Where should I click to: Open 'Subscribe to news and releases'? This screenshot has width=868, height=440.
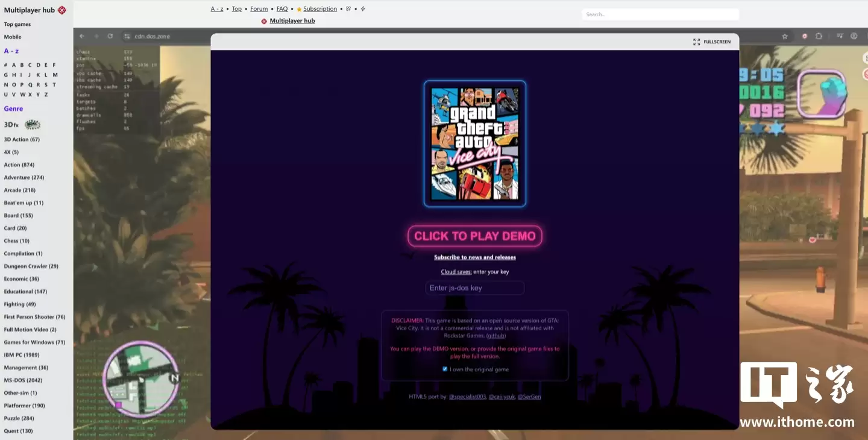(x=474, y=257)
